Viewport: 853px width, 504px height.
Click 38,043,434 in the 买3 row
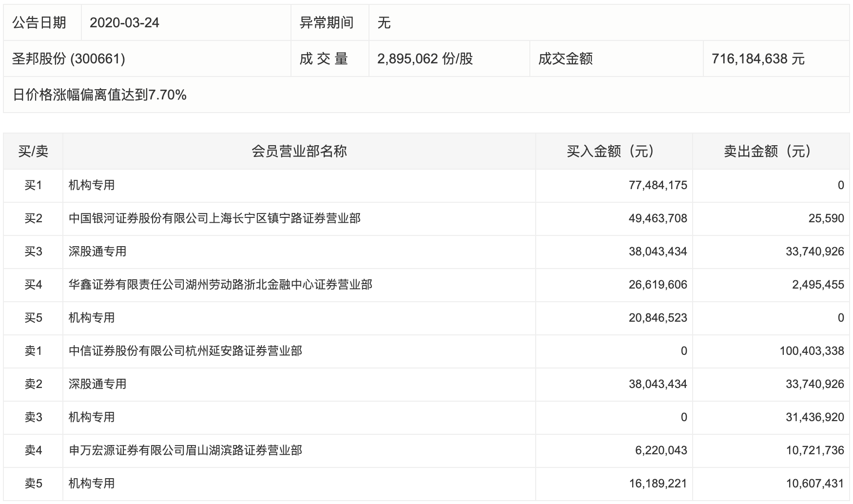(x=658, y=252)
